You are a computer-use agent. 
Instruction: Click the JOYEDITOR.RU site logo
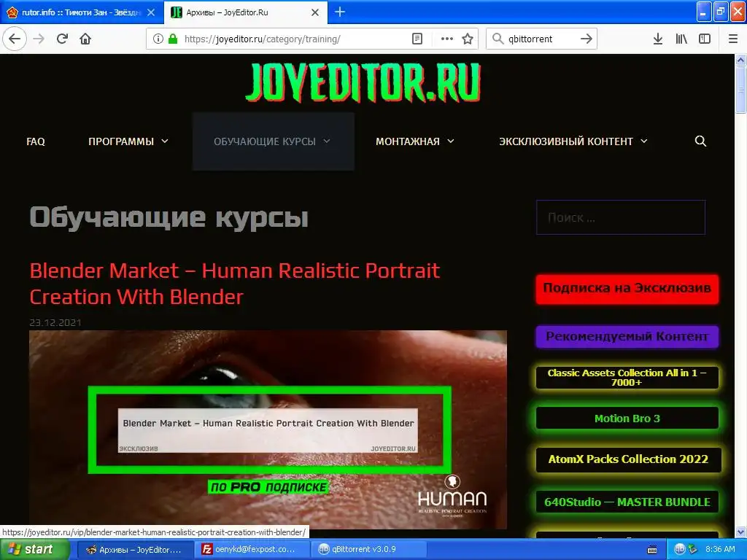pyautogui.click(x=363, y=82)
